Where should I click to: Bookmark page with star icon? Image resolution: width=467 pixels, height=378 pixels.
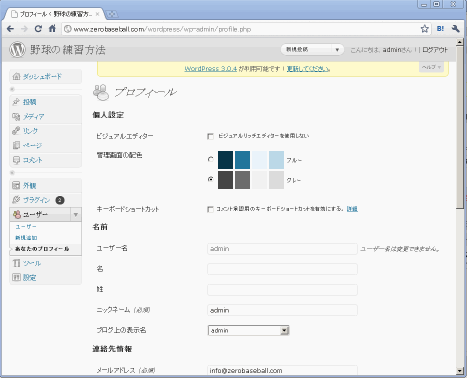pyautogui.click(x=424, y=29)
